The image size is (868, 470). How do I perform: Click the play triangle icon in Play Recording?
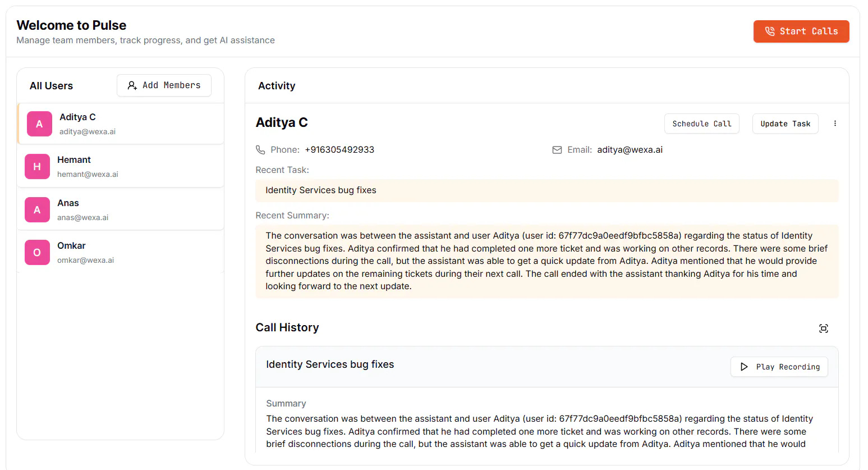744,367
